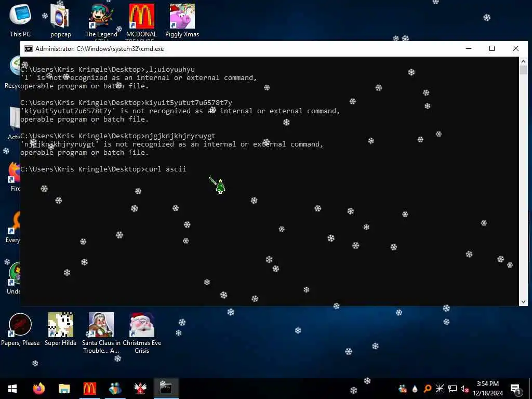Image resolution: width=532 pixels, height=399 pixels.
Task: Select the Everything search desktop shortcut
Action: pos(14,228)
